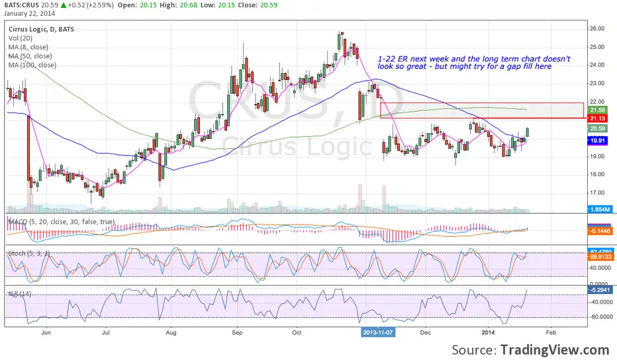The height and width of the screenshot is (364, 617).
Task: Click the Dec label on time axis
Action: click(426, 332)
